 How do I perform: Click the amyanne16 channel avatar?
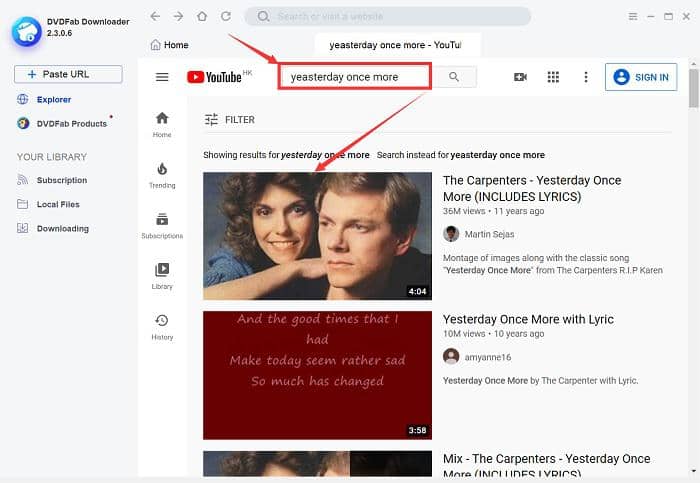click(x=451, y=357)
